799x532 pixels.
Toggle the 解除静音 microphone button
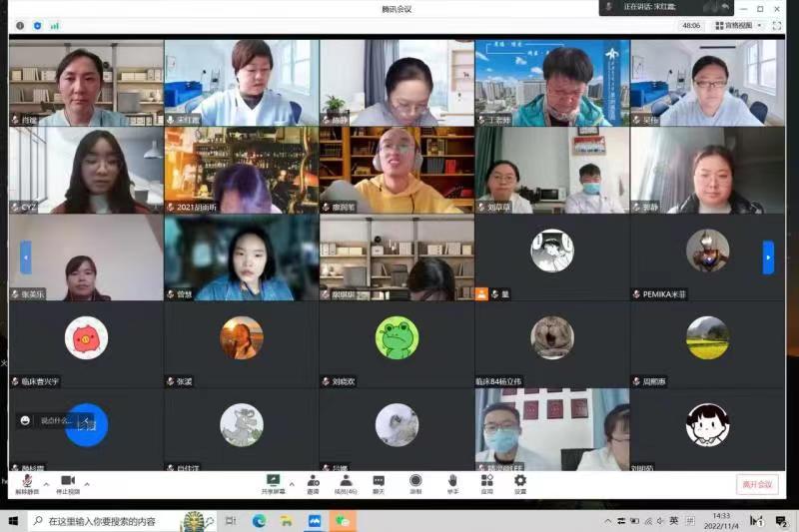pyautogui.click(x=26, y=481)
